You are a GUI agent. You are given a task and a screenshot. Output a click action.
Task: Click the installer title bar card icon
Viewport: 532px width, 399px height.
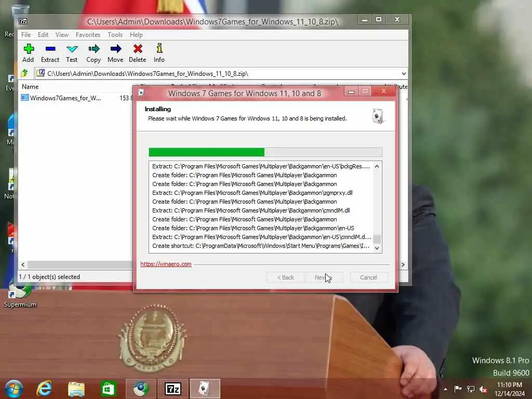141,92
